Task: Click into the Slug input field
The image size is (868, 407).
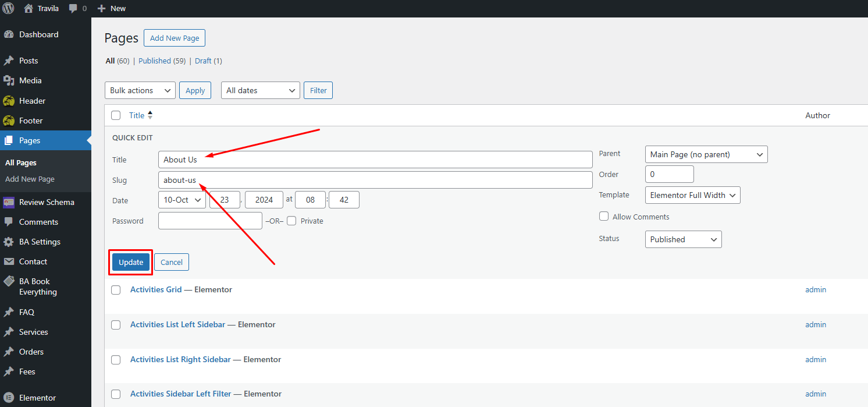Action: click(x=375, y=180)
